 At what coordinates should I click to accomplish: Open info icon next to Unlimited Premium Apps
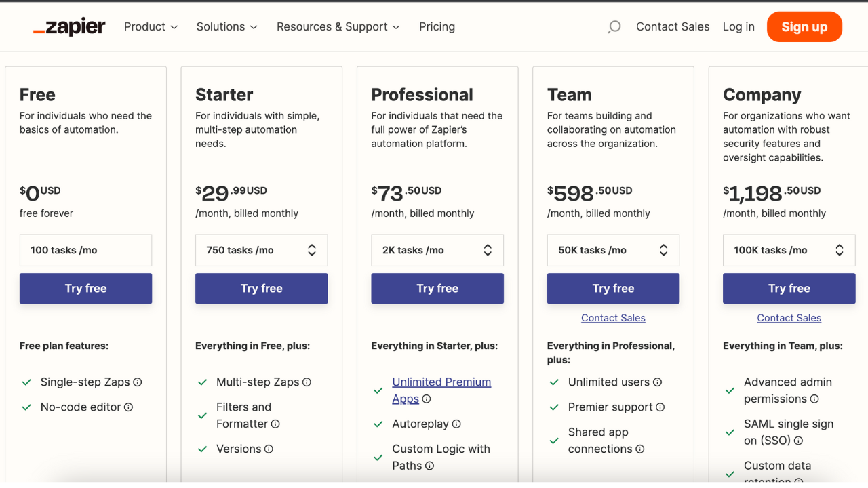click(427, 399)
